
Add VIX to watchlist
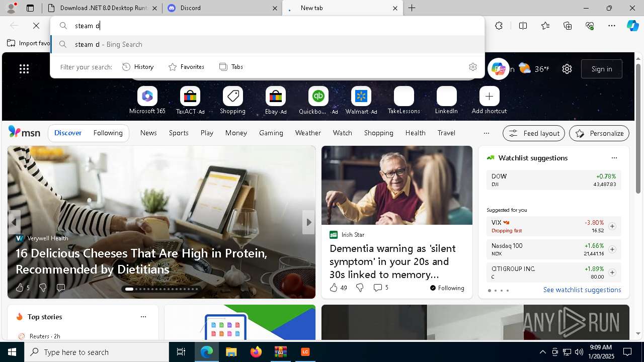(612, 226)
